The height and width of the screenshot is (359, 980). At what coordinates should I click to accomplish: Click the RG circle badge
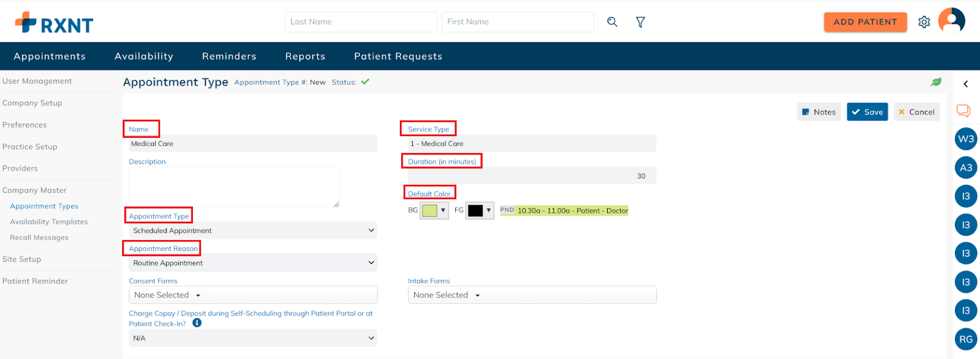pyautogui.click(x=966, y=339)
